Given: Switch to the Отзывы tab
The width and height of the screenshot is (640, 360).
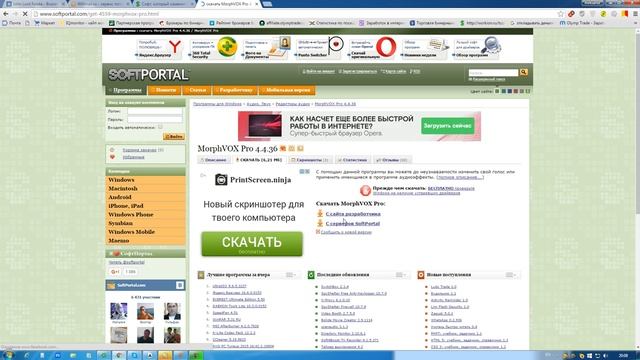Looking at the screenshot, I should point(392,160).
